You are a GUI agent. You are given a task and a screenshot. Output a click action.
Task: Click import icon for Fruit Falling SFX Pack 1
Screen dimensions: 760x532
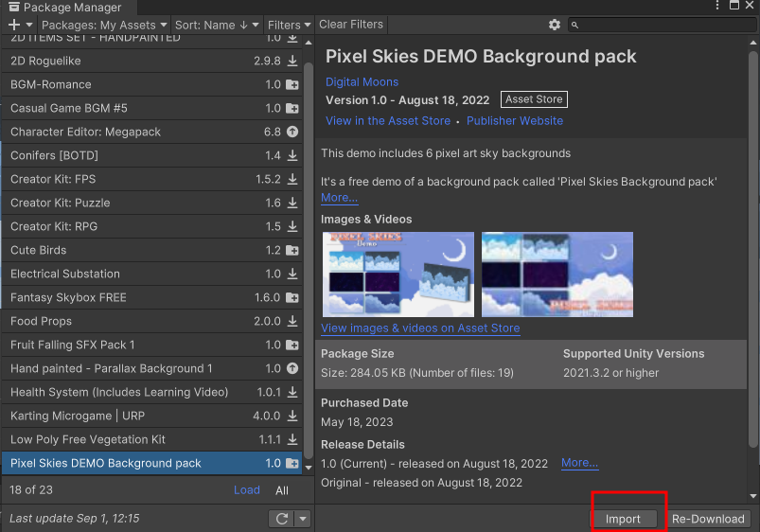pyautogui.click(x=292, y=345)
